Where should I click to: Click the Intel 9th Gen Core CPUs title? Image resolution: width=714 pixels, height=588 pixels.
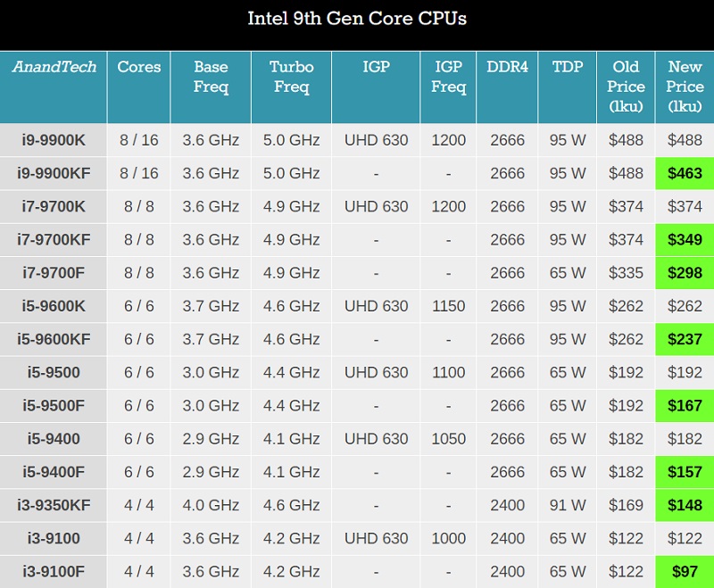coord(357,19)
